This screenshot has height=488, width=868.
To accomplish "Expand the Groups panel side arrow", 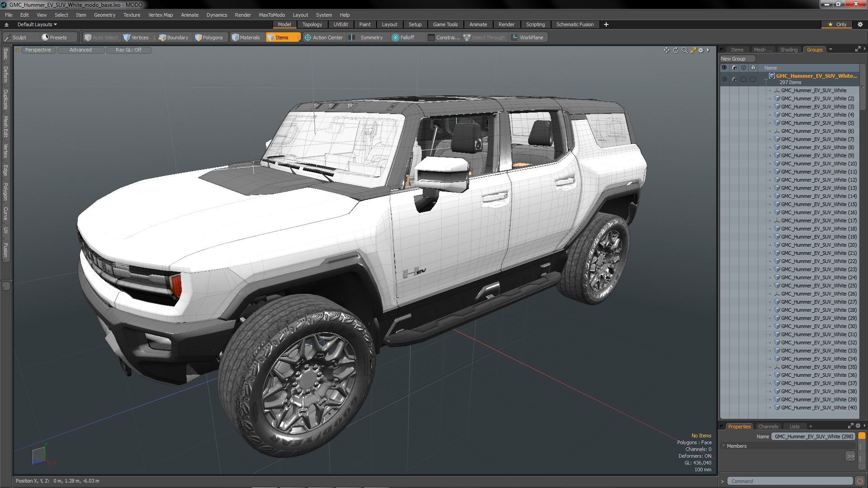I will (865, 49).
